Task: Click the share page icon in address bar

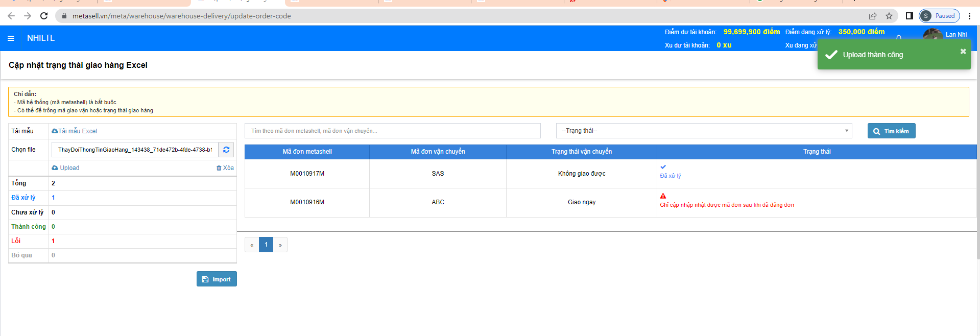Action: tap(873, 16)
